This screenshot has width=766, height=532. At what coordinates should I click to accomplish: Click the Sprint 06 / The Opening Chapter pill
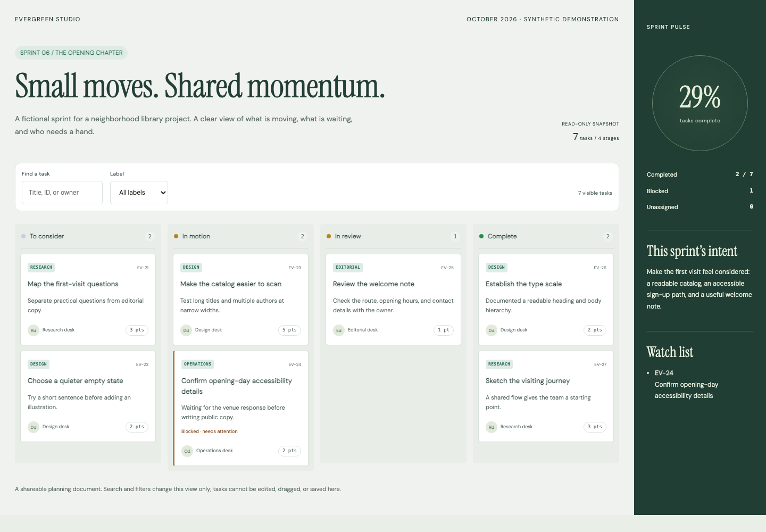(71, 53)
